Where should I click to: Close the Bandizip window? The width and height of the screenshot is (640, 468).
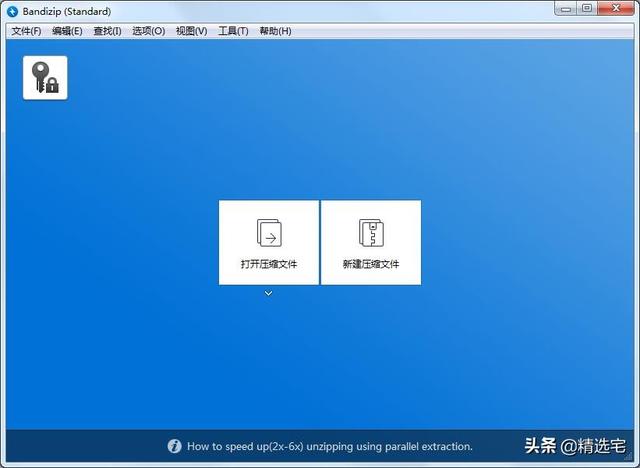(616, 9)
